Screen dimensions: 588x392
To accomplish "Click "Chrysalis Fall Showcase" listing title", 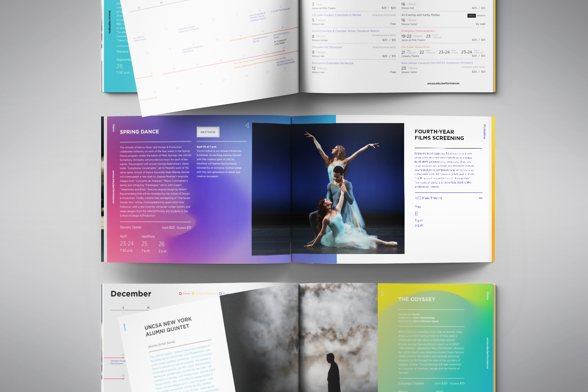I will click(327, 47).
